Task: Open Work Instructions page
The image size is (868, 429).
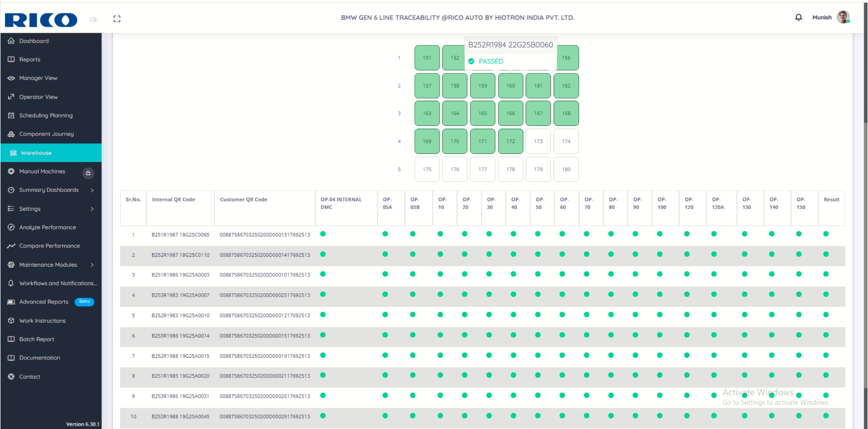Action: click(x=51, y=321)
